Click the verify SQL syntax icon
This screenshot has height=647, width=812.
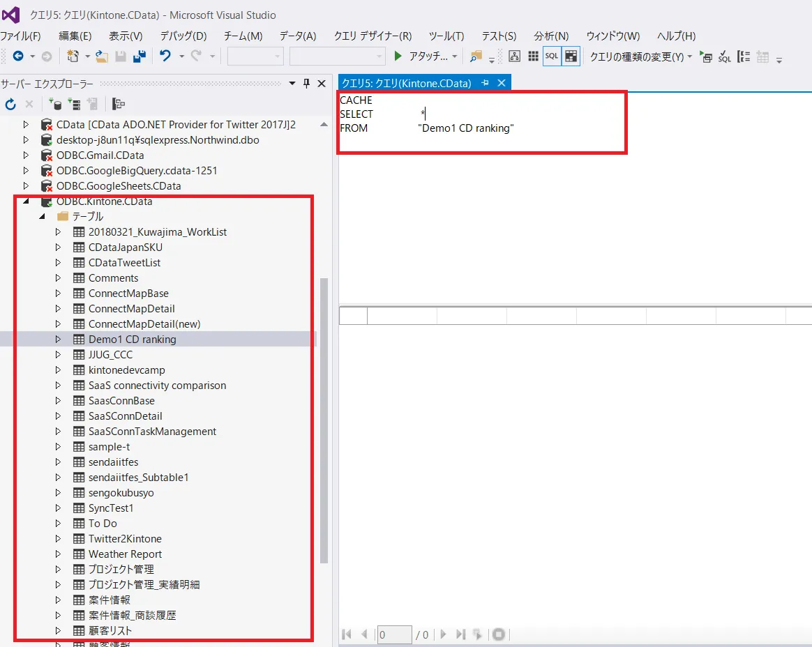[x=725, y=57]
